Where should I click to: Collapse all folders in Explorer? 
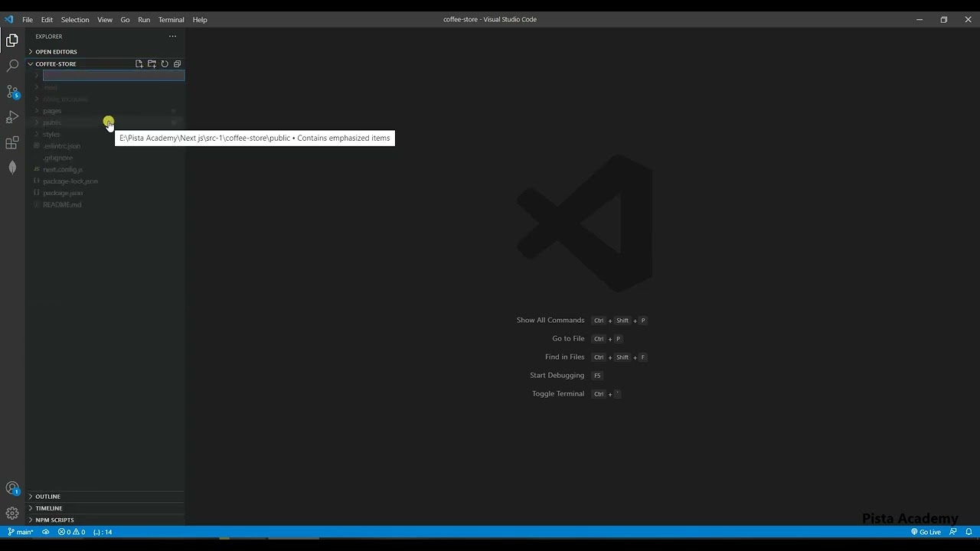[177, 64]
